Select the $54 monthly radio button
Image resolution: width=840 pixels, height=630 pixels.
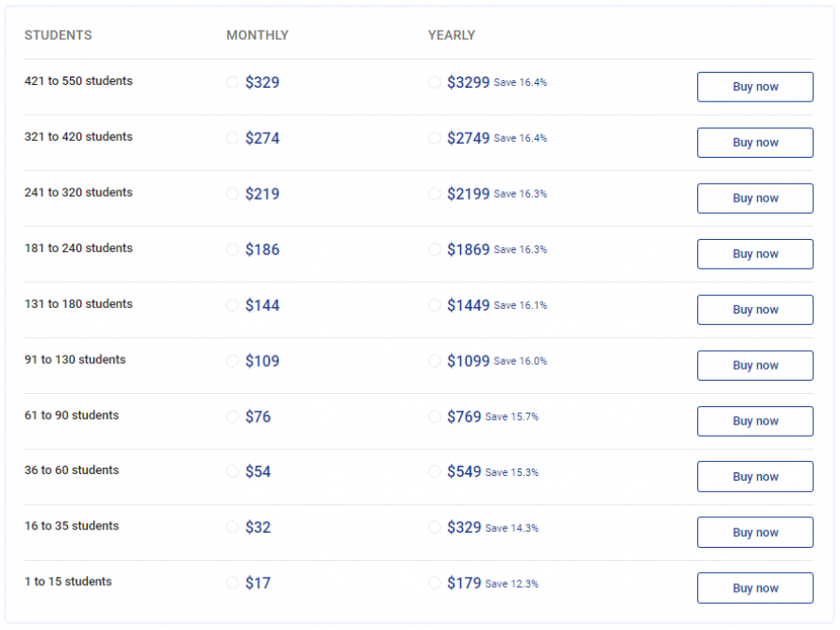point(232,471)
